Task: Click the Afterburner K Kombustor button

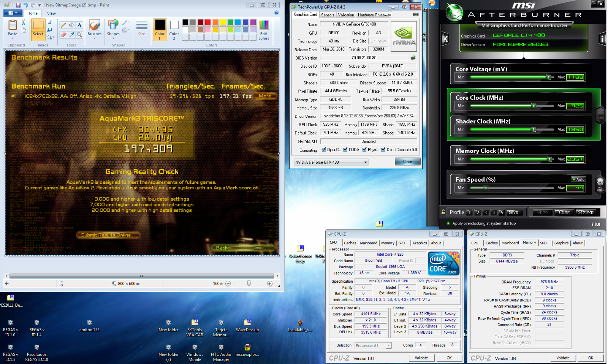Action: (x=445, y=39)
